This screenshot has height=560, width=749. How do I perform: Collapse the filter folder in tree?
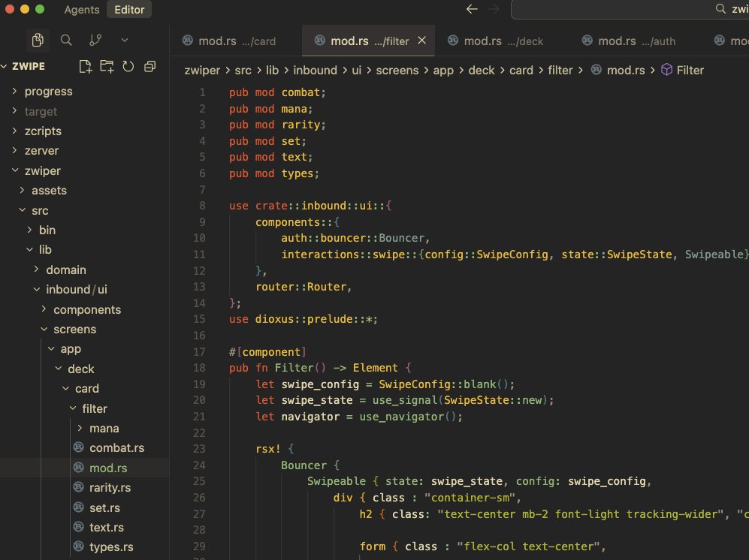[x=73, y=408]
